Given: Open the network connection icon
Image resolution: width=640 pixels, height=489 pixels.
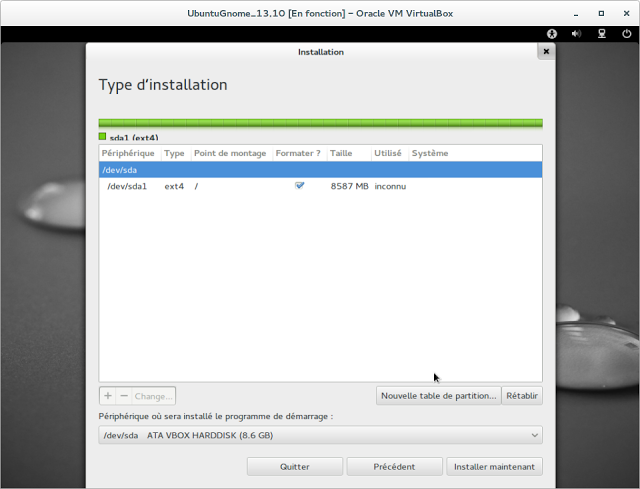Looking at the screenshot, I should [602, 34].
